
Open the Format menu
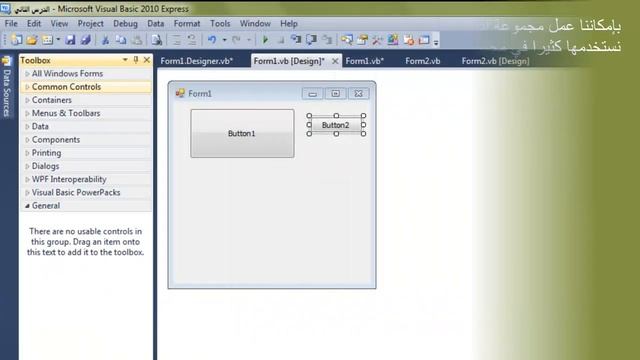tap(187, 24)
